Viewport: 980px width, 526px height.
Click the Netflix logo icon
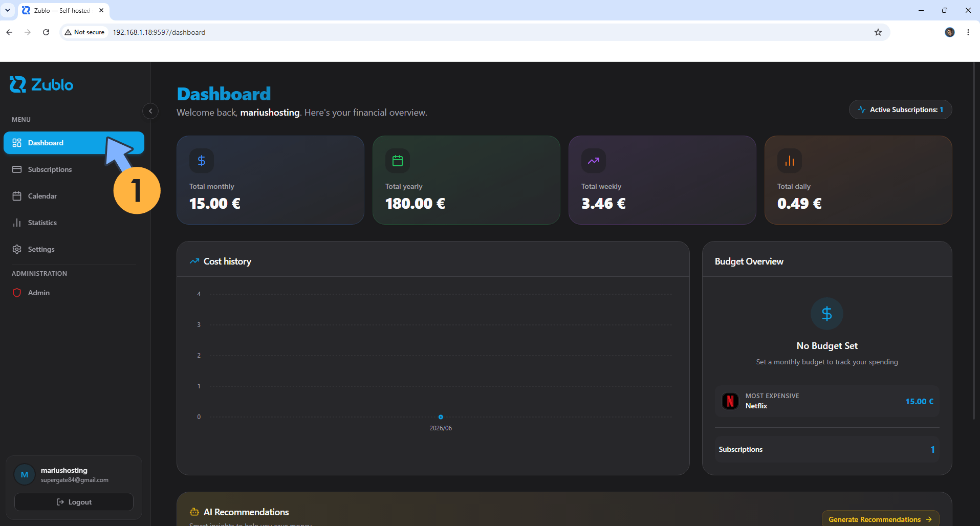coord(730,401)
